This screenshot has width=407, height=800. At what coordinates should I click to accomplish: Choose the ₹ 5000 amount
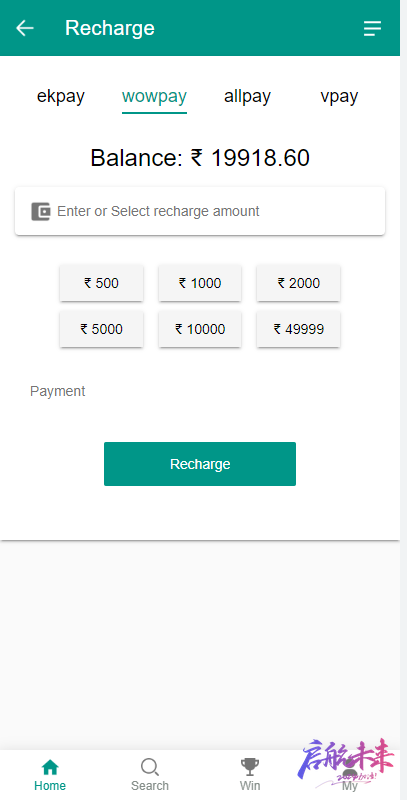click(x=101, y=329)
